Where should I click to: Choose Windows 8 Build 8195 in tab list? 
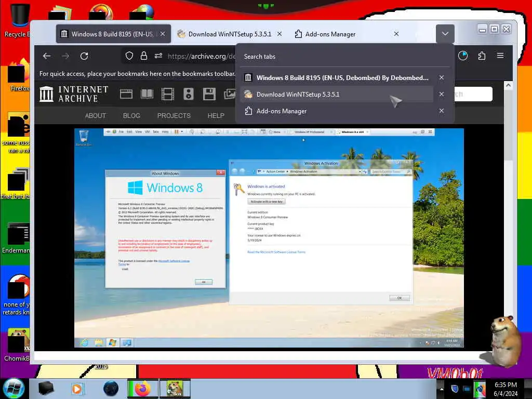[337, 78]
